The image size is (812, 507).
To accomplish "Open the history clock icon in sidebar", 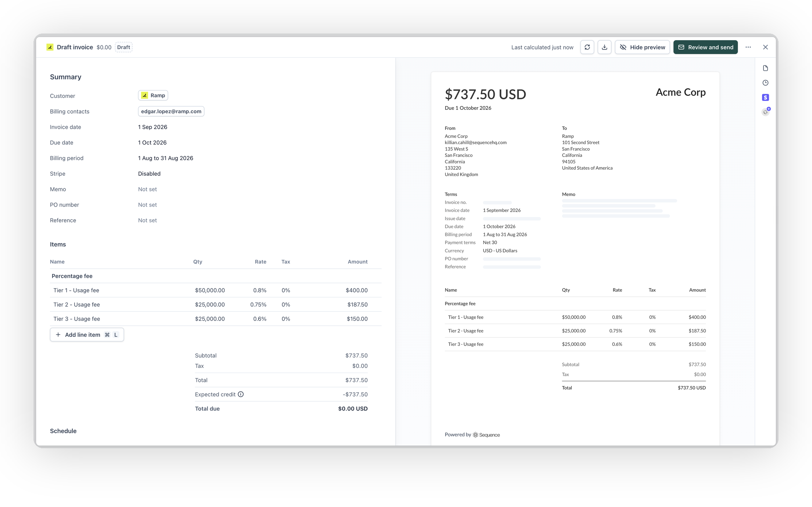I will coord(765,83).
